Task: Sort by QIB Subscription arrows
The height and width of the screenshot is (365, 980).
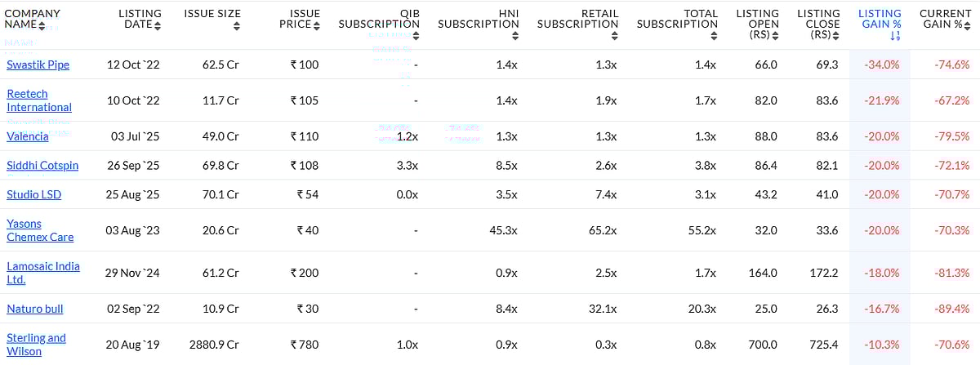Action: click(416, 36)
